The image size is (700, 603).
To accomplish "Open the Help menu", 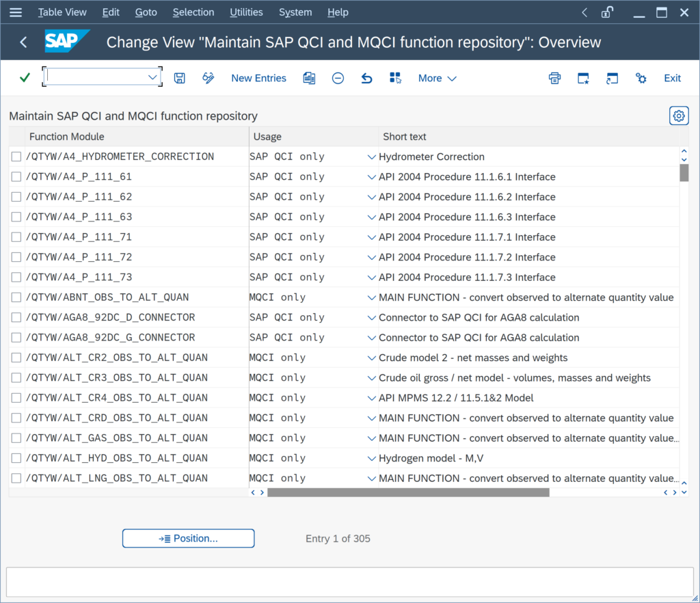I will point(338,12).
